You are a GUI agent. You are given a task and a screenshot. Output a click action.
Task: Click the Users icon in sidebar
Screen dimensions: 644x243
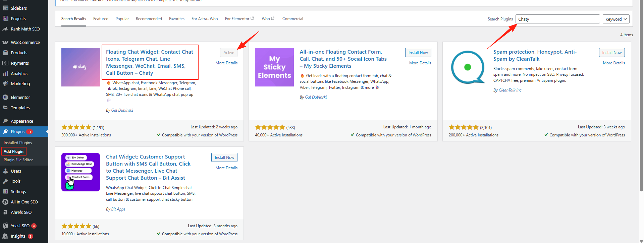[5, 171]
